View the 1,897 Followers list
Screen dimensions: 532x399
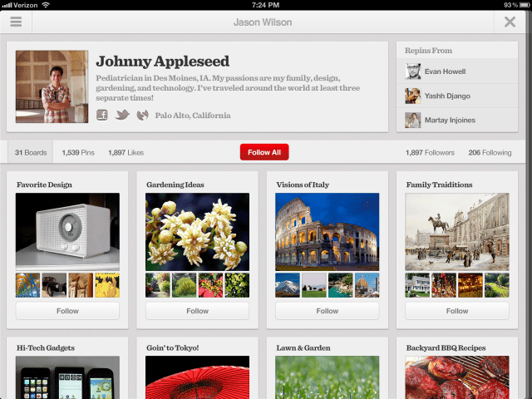[x=430, y=153]
